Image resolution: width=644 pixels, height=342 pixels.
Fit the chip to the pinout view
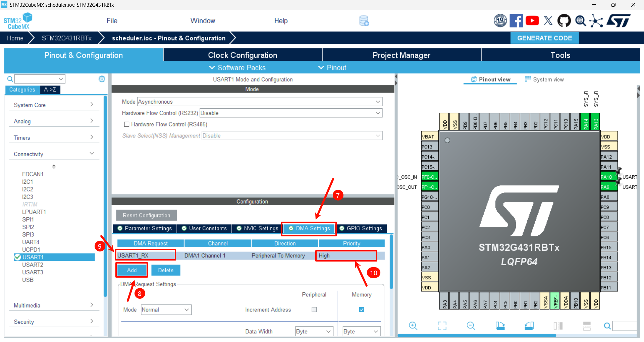tap(442, 326)
